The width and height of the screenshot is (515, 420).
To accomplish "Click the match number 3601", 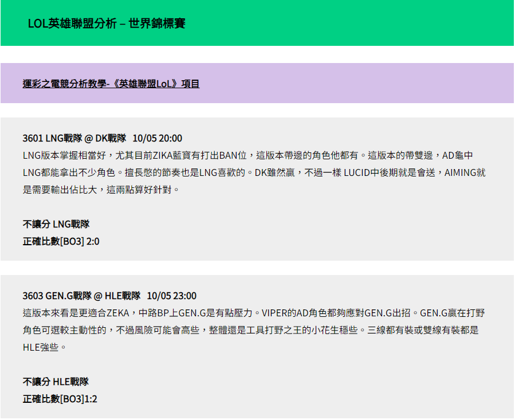I will (x=33, y=138).
